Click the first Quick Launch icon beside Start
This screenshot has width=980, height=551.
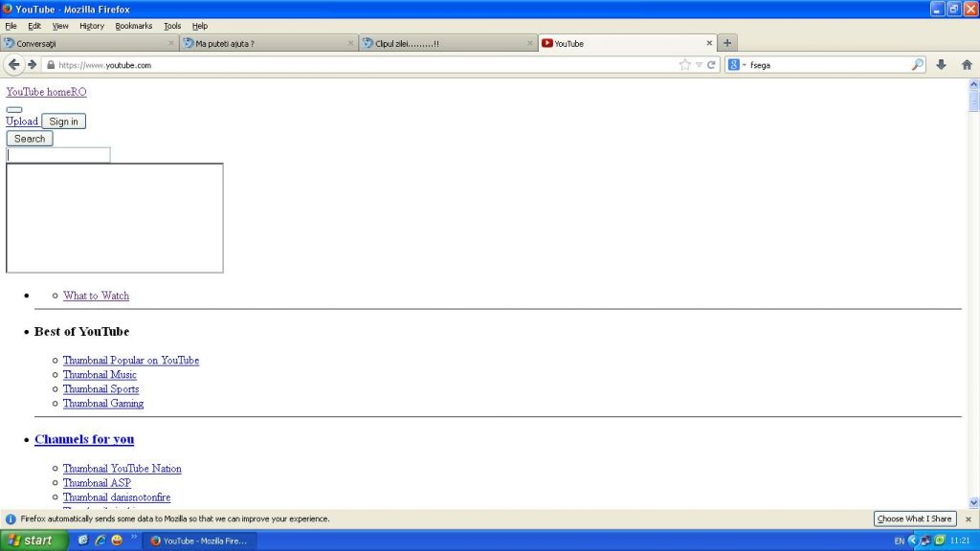[82, 540]
